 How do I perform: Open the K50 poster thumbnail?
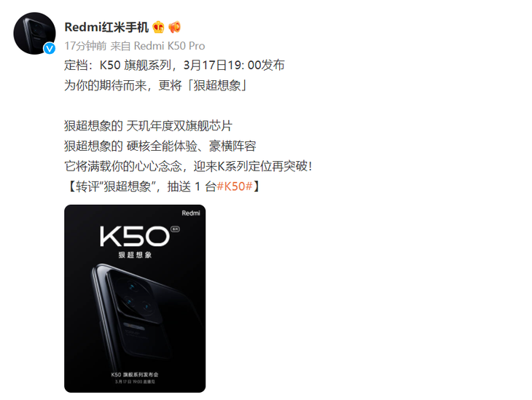click(135, 299)
